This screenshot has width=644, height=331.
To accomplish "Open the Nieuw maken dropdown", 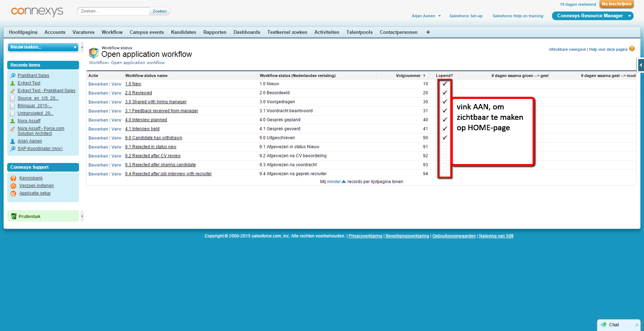I will [x=43, y=47].
